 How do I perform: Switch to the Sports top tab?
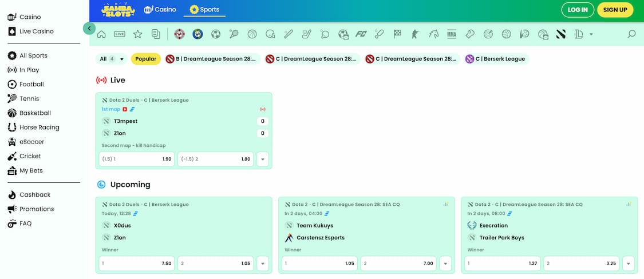204,10
